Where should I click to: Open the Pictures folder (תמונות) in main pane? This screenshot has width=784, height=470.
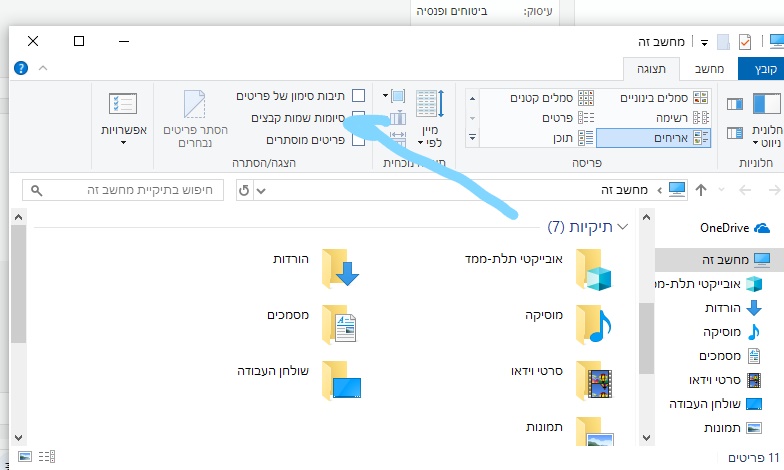click(x=570, y=432)
